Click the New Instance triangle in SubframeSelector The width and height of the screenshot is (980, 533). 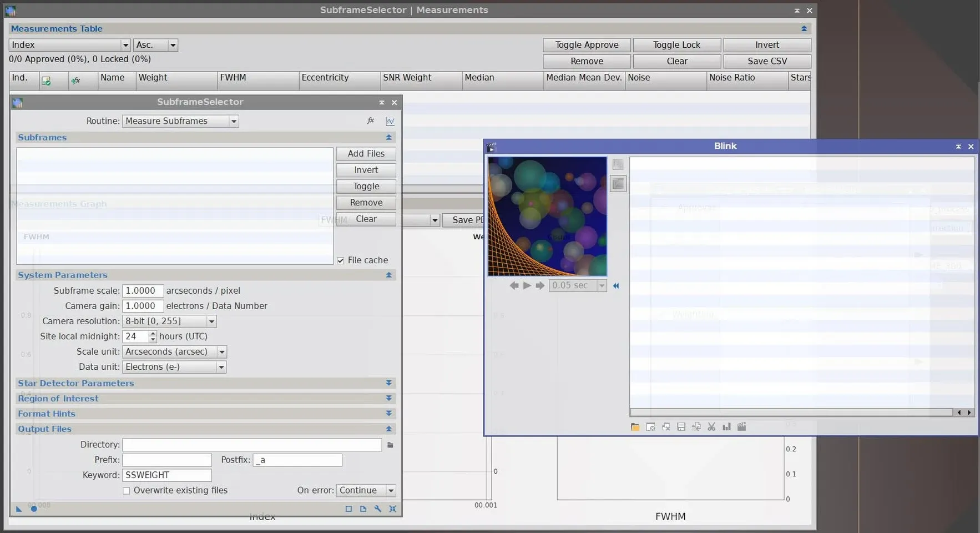pyautogui.click(x=19, y=509)
